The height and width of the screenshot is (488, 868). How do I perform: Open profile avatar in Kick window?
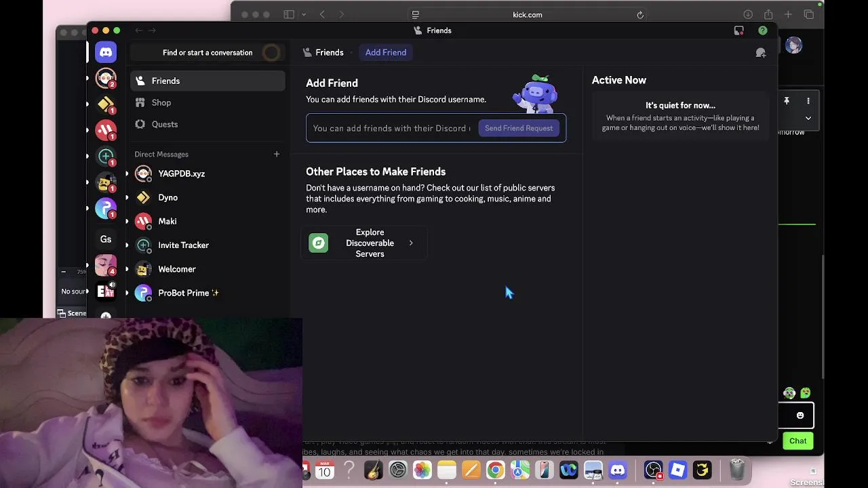794,45
